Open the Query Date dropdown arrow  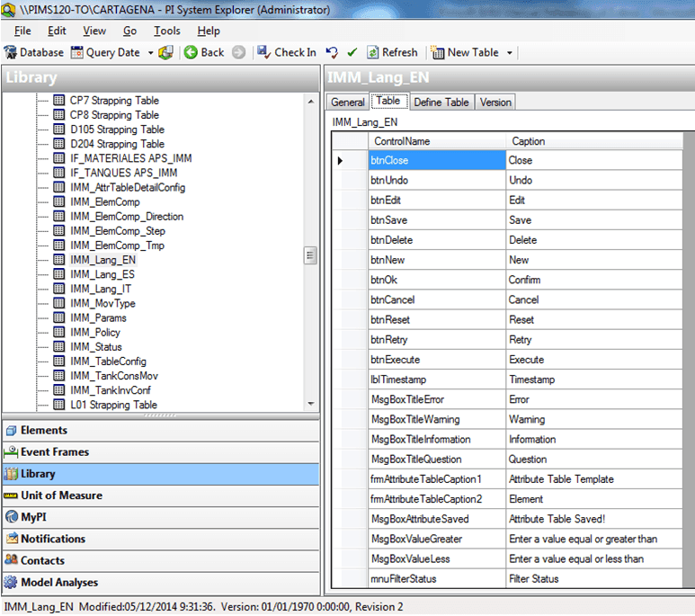(150, 53)
